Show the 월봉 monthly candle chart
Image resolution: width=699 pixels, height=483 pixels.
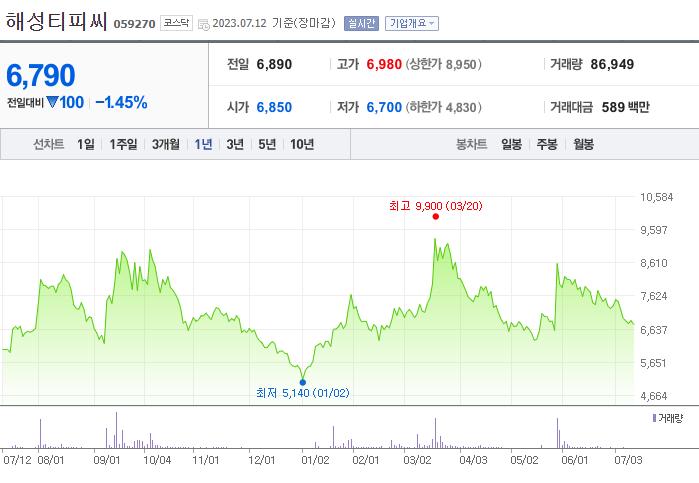point(583,144)
